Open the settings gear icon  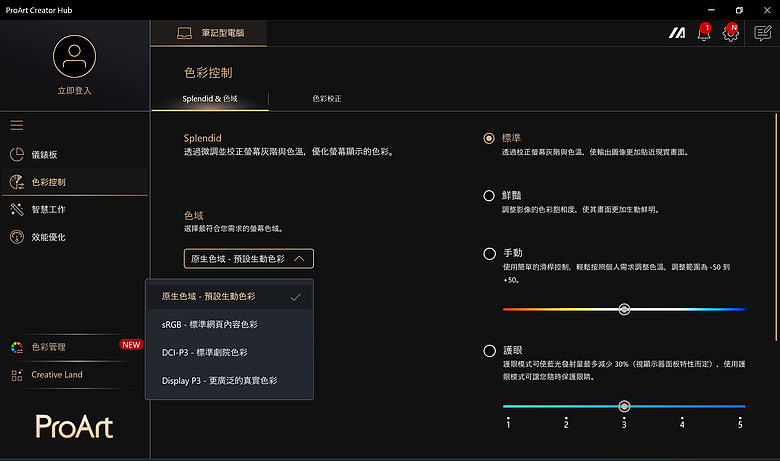click(x=730, y=33)
